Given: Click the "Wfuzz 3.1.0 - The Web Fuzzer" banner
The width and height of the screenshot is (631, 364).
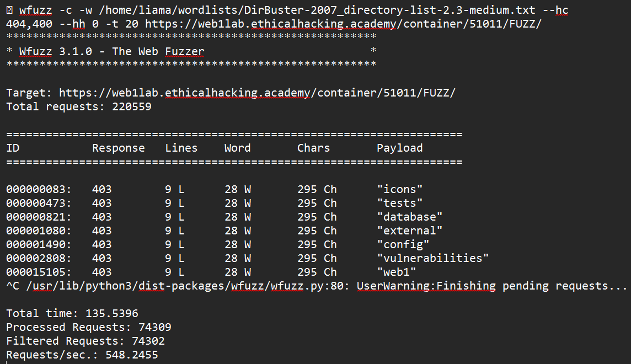Looking at the screenshot, I should [111, 51].
